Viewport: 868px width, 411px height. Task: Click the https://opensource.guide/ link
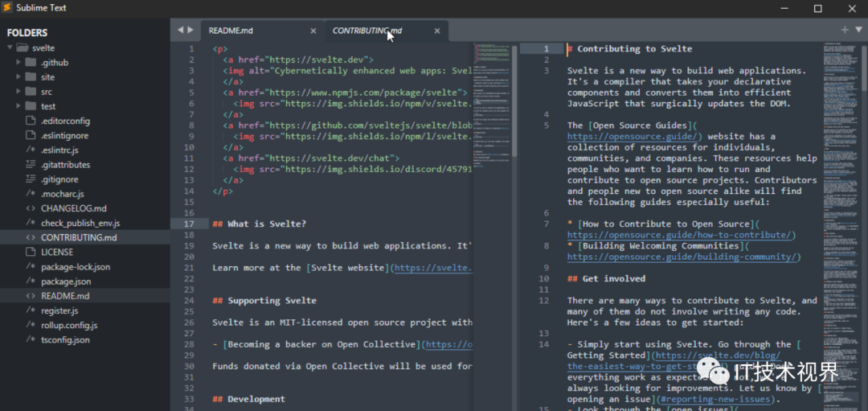coord(634,136)
